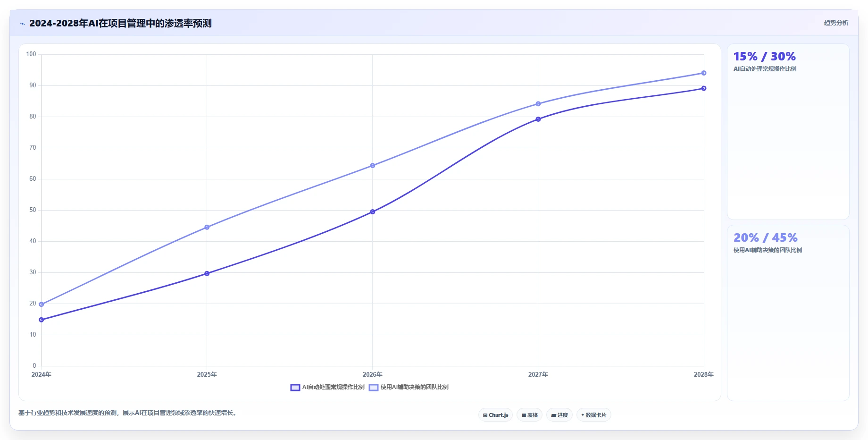Click the 使用AI辅助决策的团队比例 legend label
This screenshot has height=440, width=868.
coord(415,387)
